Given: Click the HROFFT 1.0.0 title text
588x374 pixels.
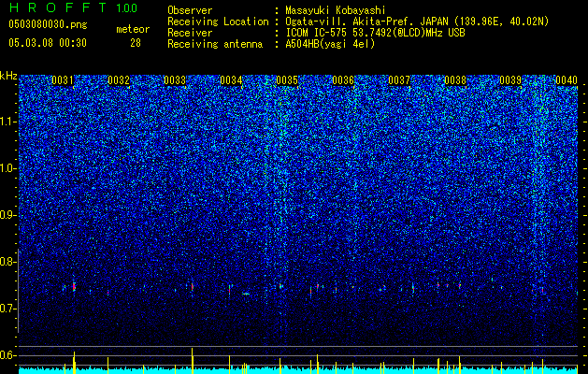Looking at the screenshot, I should click(x=73, y=7).
